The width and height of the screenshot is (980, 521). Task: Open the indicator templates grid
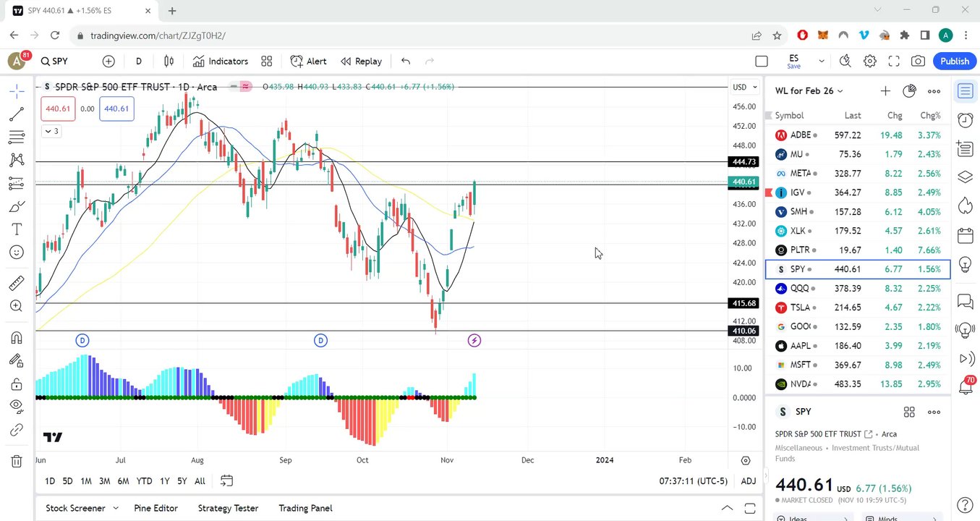pyautogui.click(x=267, y=62)
